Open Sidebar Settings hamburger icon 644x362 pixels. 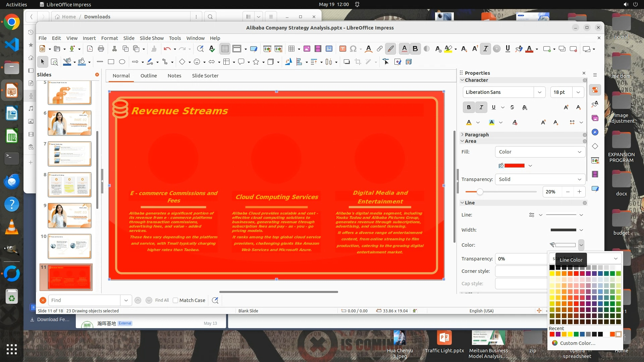(x=595, y=75)
